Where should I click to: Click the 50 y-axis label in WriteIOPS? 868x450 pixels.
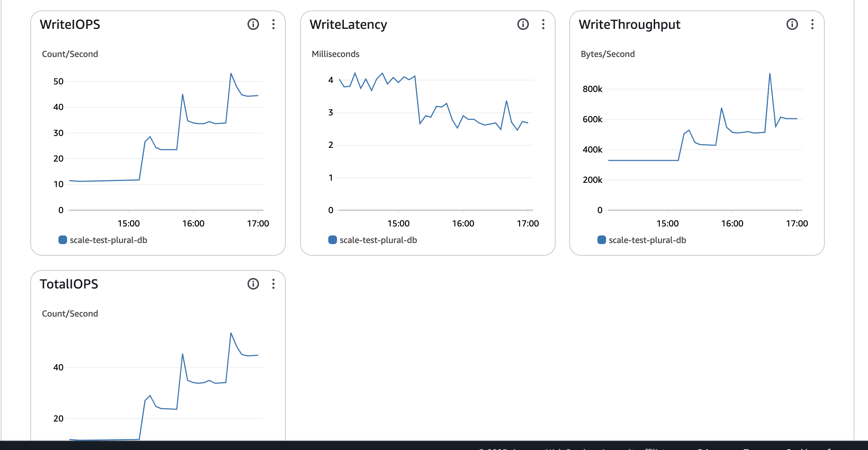point(58,81)
